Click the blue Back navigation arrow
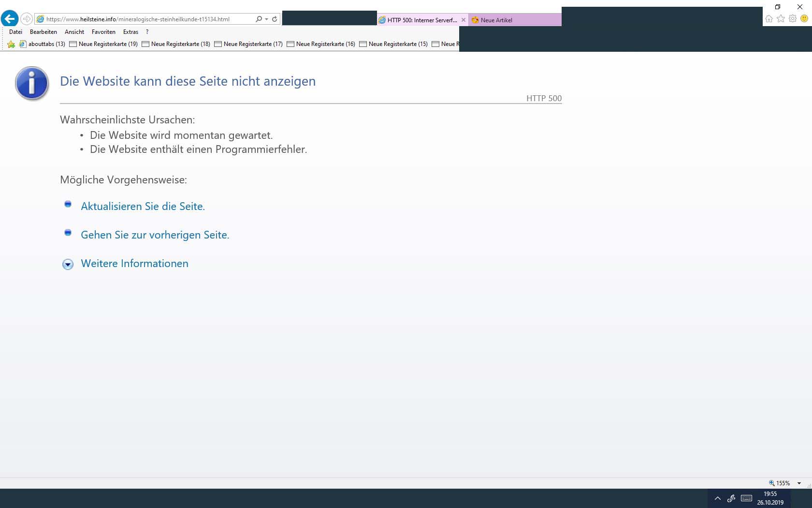 click(x=10, y=19)
